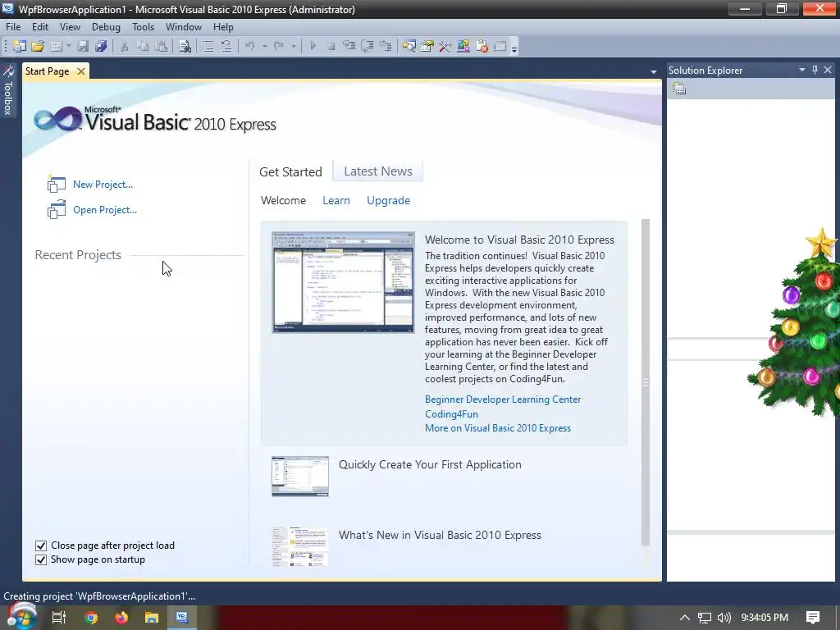Close the Start Page tab
This screenshot has height=630, width=840.
coord(81,71)
